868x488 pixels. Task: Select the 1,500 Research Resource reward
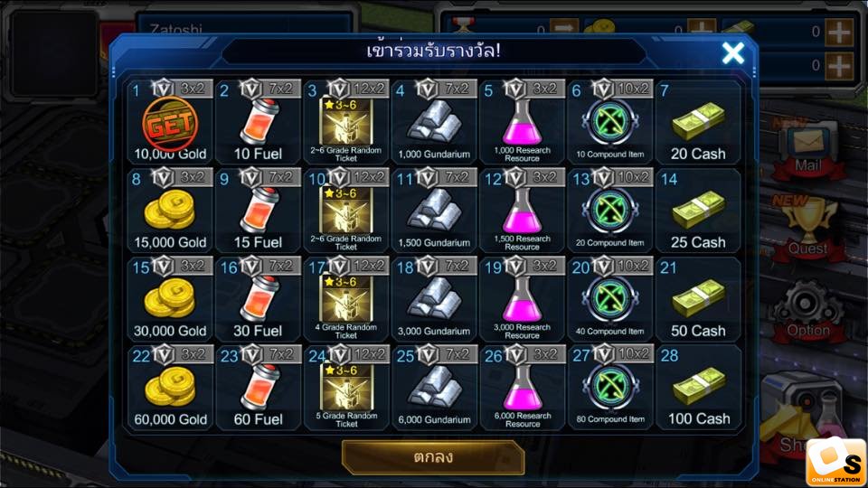click(x=522, y=211)
